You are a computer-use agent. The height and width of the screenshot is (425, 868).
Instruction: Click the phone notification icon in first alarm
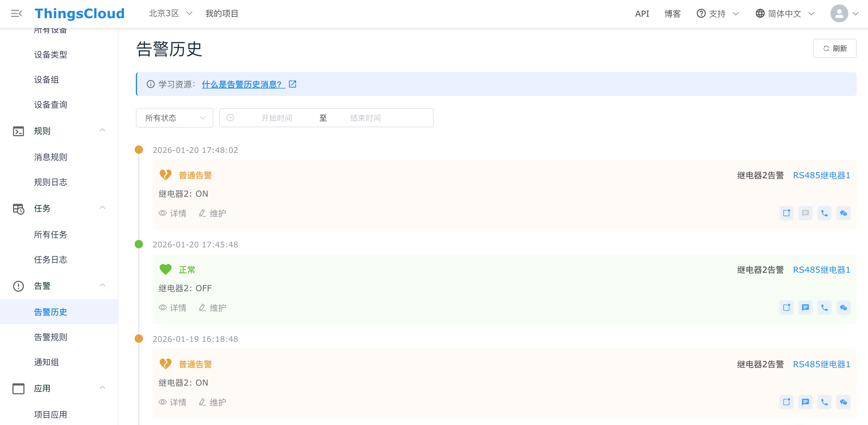(x=824, y=213)
